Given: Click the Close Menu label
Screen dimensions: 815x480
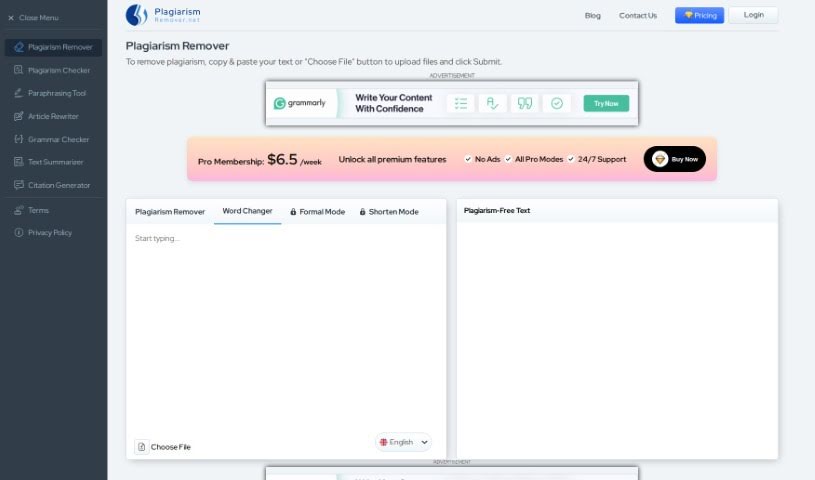Looking at the screenshot, I should 39,18.
